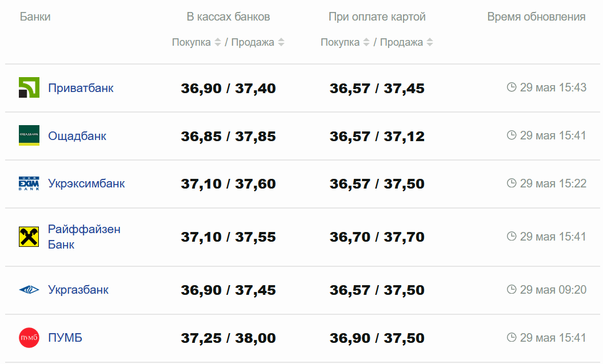Open the ПУМБ bank link

point(65,338)
